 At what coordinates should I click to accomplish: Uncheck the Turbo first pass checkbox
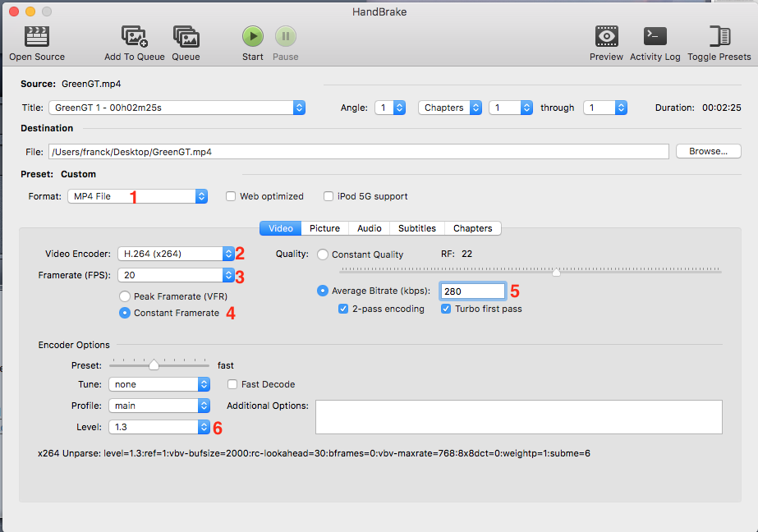coord(446,309)
